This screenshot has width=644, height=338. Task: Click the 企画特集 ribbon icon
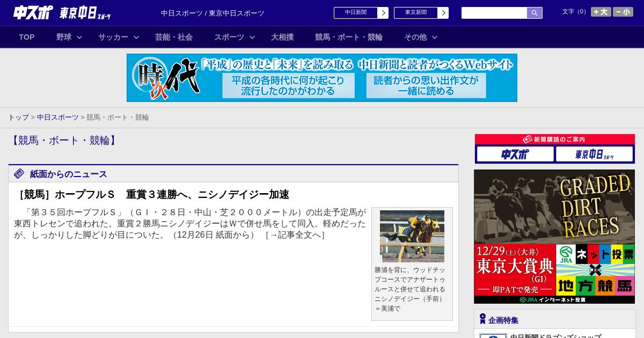[483, 319]
